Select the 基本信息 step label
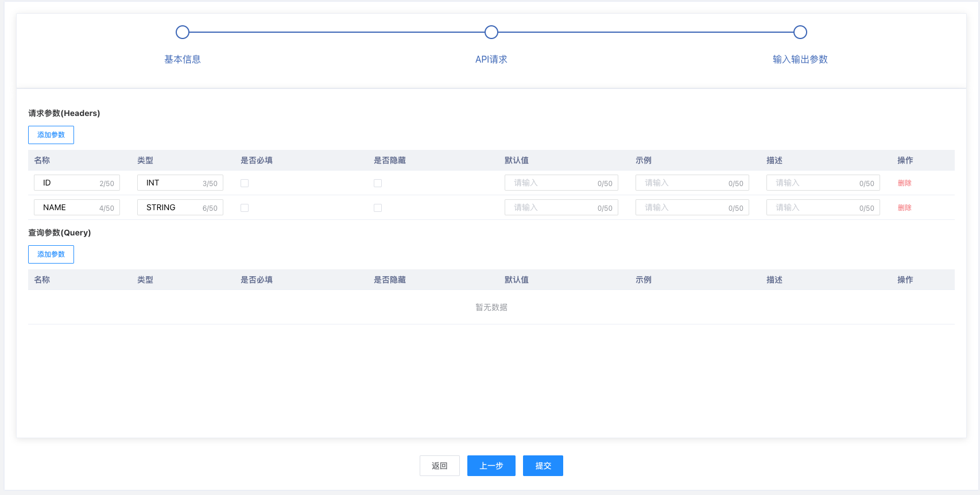Screen dimensions: 980x495 [183, 60]
